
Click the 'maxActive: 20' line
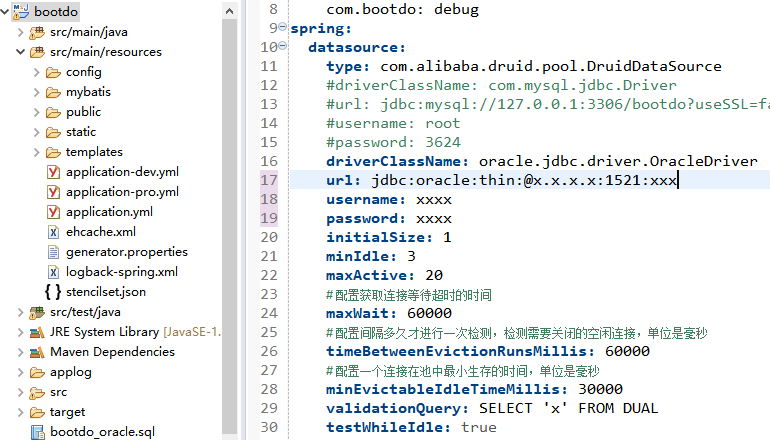point(384,275)
